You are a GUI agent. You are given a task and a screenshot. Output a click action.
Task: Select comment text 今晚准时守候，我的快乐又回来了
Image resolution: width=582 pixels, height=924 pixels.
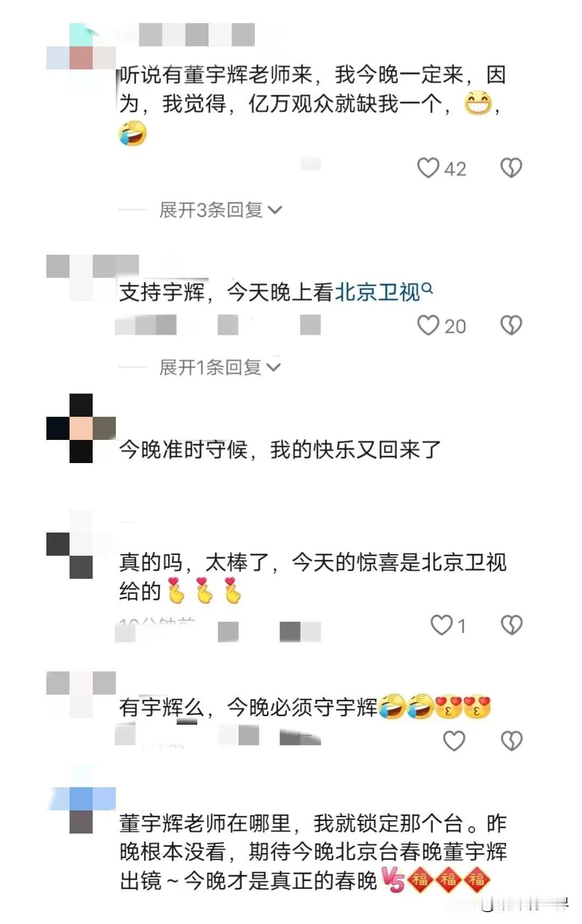280,450
